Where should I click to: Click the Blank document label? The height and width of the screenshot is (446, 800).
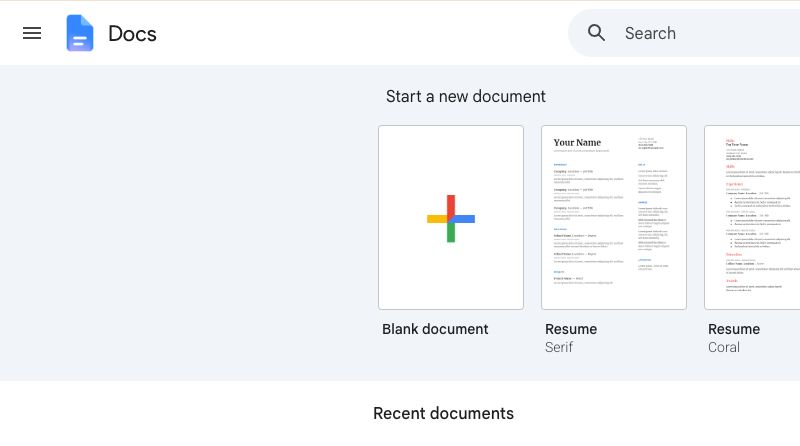pos(435,329)
